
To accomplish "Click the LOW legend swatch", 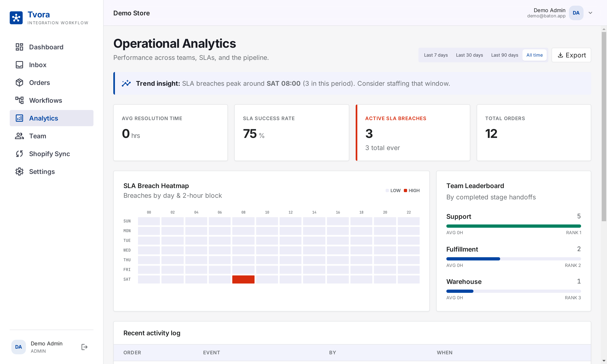I will (x=387, y=190).
